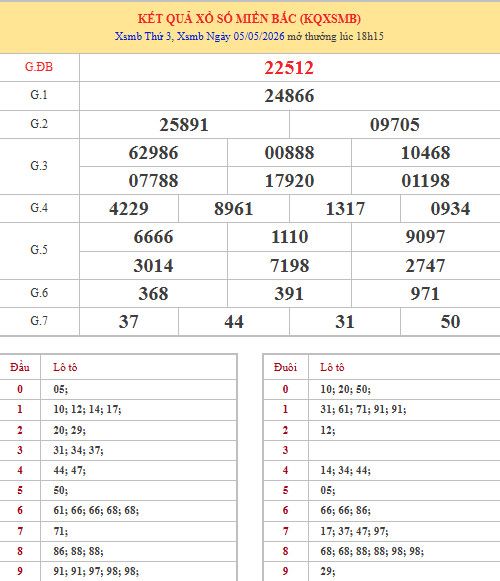The image size is (500, 581).
Task: Click the 'mở thưởng lúc 18h15' text
Action: (x=335, y=36)
